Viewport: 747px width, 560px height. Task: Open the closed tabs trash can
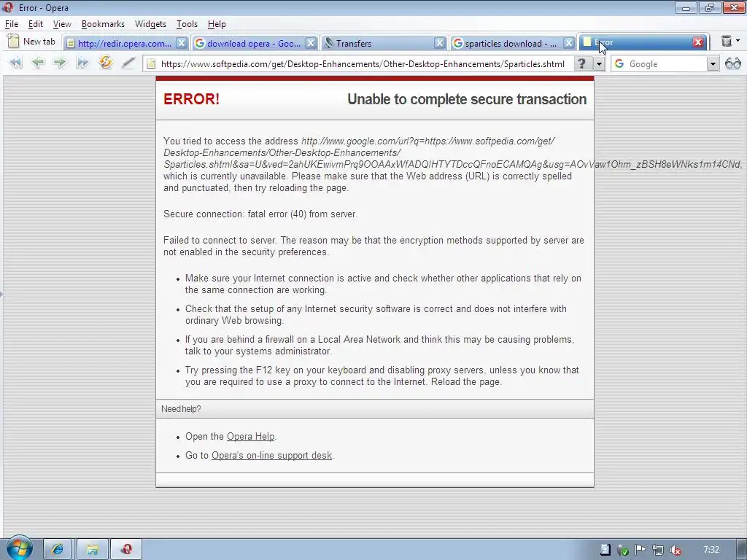(x=726, y=42)
